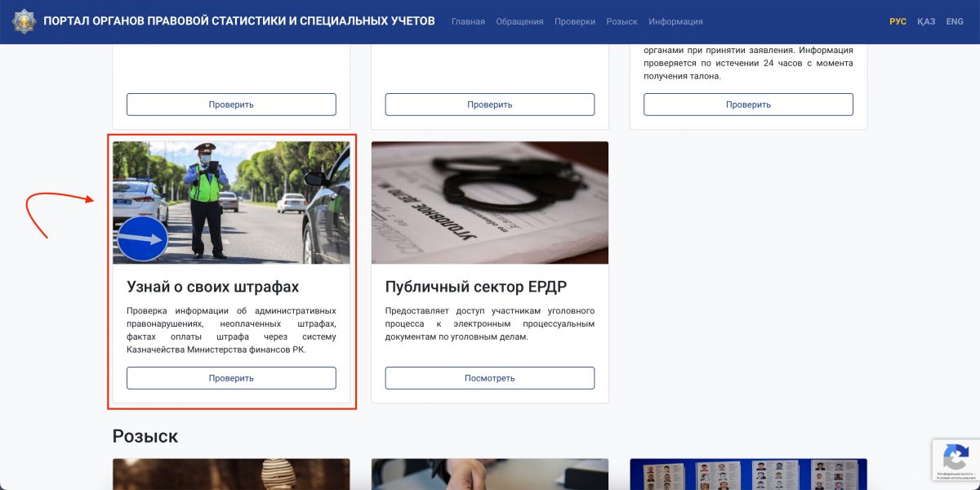
Task: Open the traffic police officer photo thumbnail
Action: point(231,203)
